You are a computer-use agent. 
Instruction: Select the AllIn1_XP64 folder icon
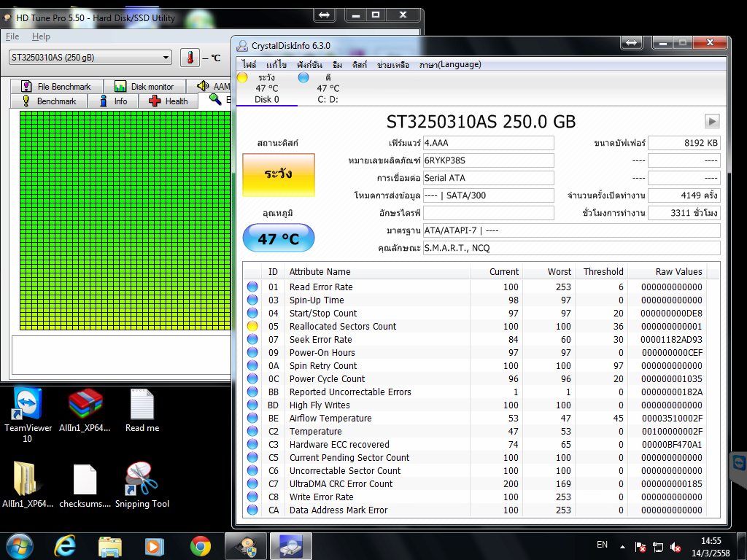click(x=28, y=485)
